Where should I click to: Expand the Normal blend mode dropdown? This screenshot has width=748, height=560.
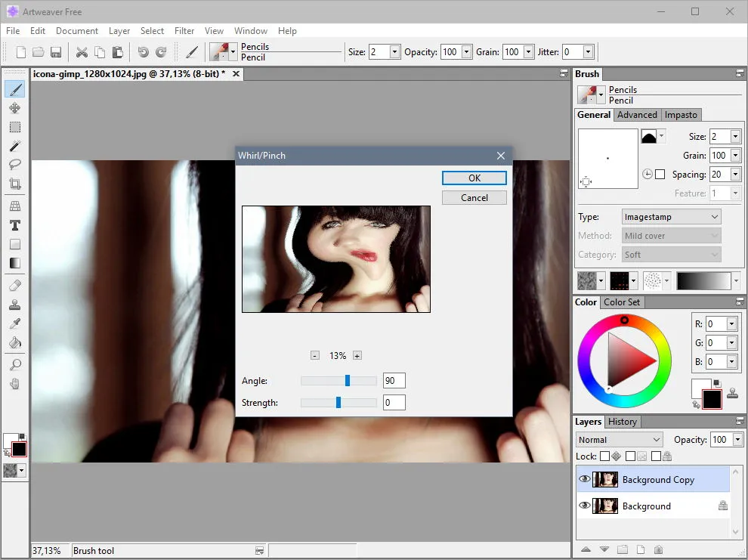tap(620, 439)
